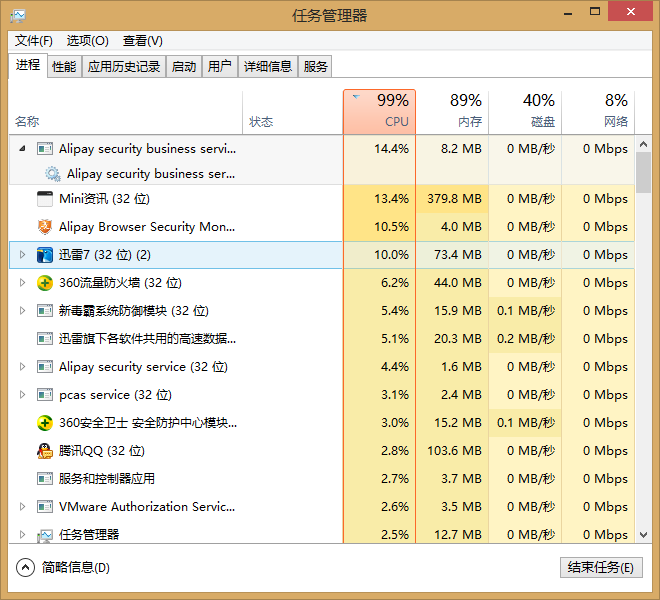This screenshot has width=660, height=600.
Task: Switch to the 用户 tab
Action: coord(220,67)
